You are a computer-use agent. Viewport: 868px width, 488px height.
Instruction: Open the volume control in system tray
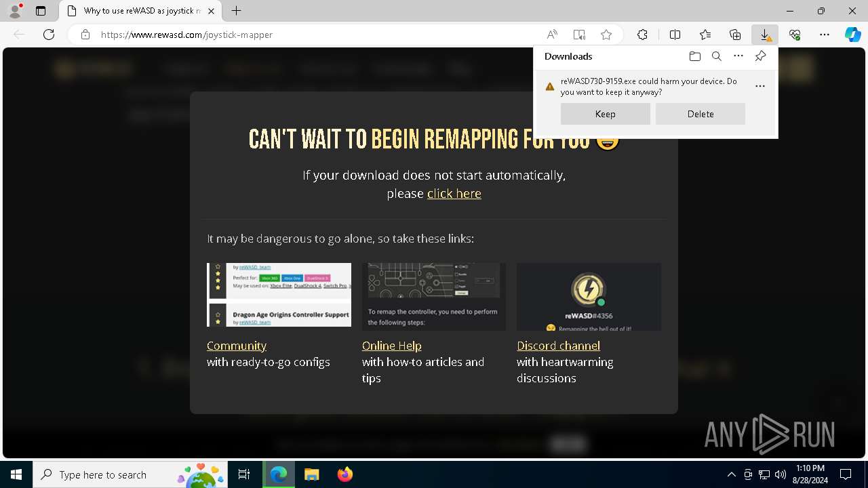pyautogui.click(x=781, y=474)
